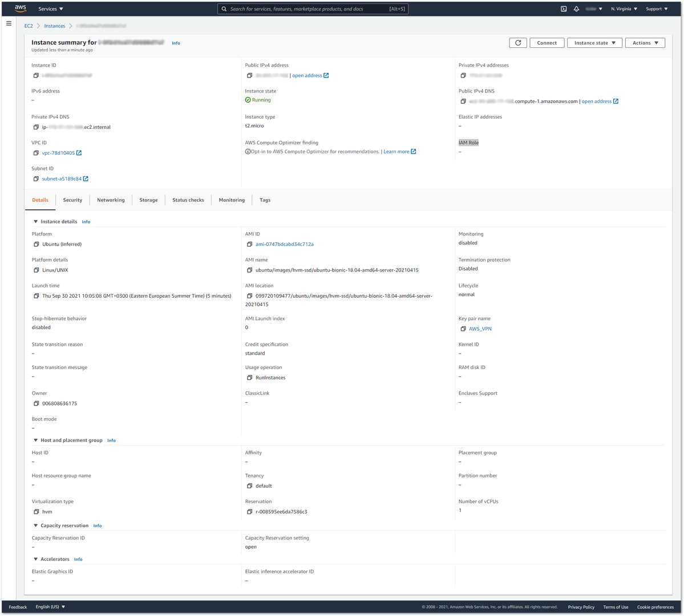Copy the Private IPv4 address
The height and width of the screenshot is (616, 684).
pos(463,75)
